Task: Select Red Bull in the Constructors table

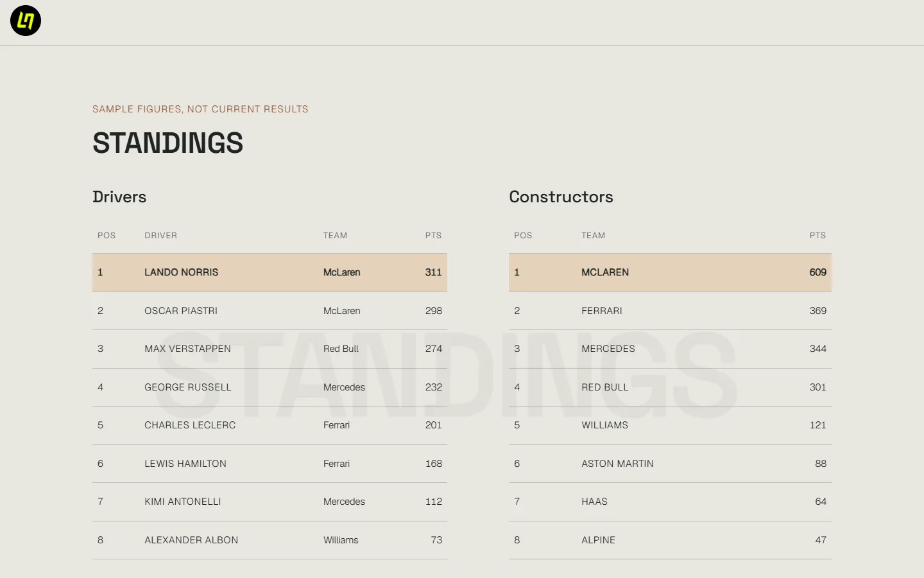Action: 605,387
